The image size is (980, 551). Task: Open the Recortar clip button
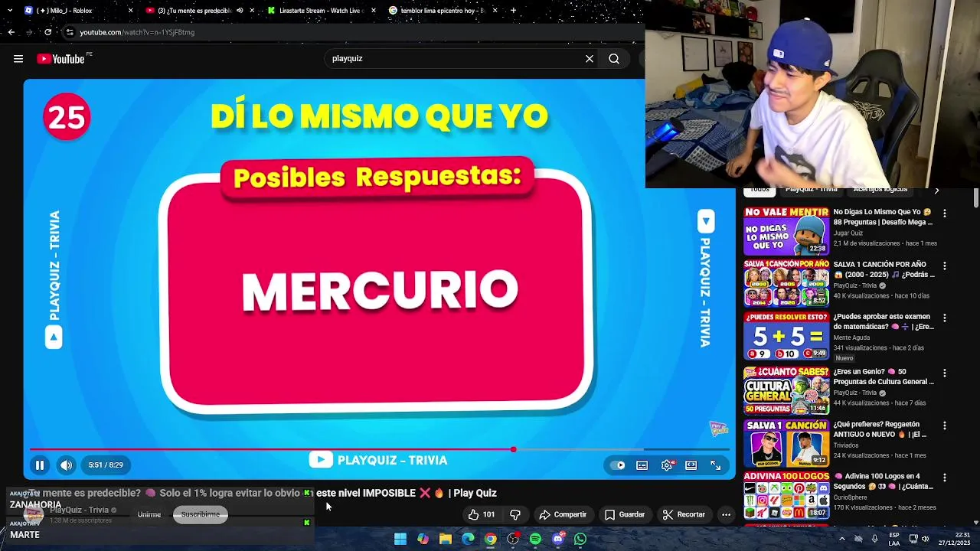(x=684, y=514)
